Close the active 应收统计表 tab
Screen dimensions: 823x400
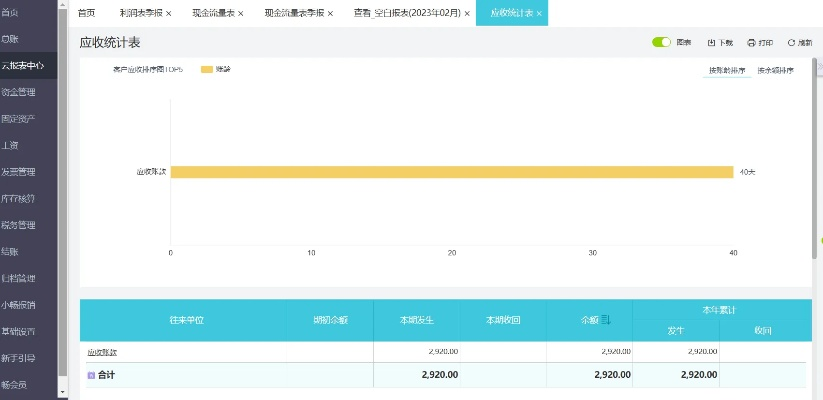[x=540, y=14]
